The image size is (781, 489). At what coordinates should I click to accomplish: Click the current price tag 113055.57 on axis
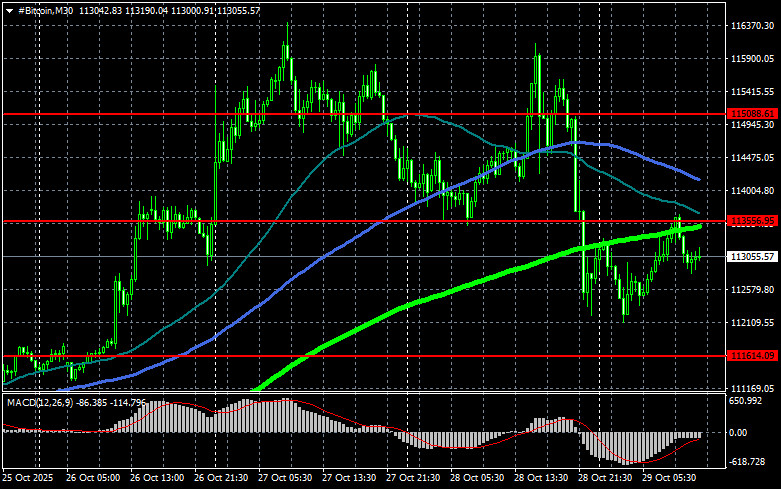[x=752, y=256]
